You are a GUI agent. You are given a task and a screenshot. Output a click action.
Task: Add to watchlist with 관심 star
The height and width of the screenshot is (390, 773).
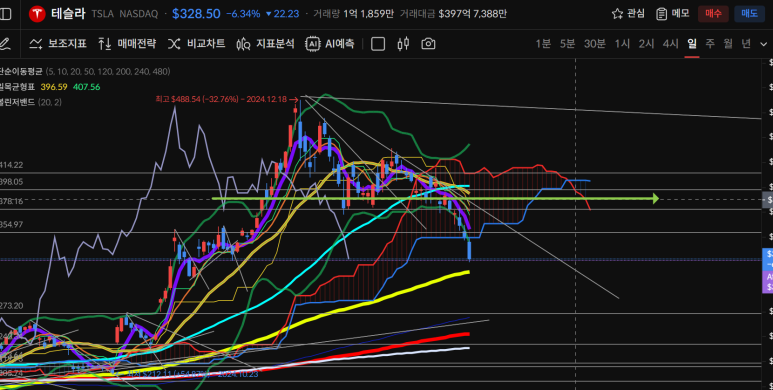[628, 14]
